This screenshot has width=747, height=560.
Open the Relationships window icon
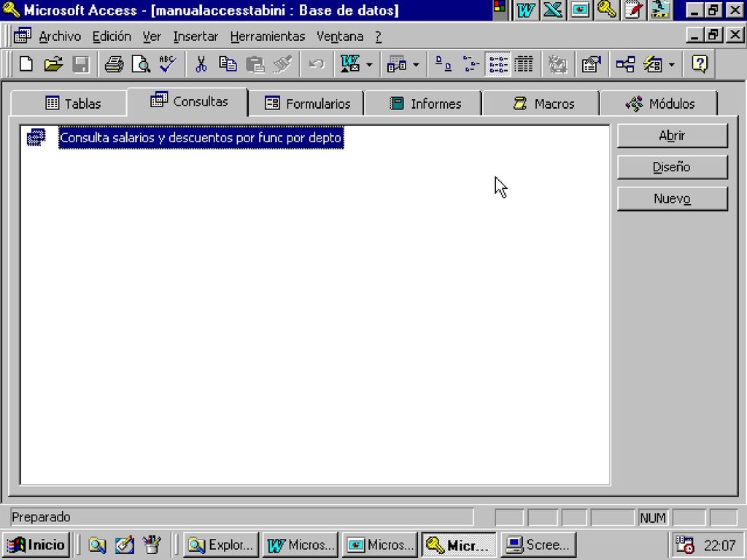point(625,64)
